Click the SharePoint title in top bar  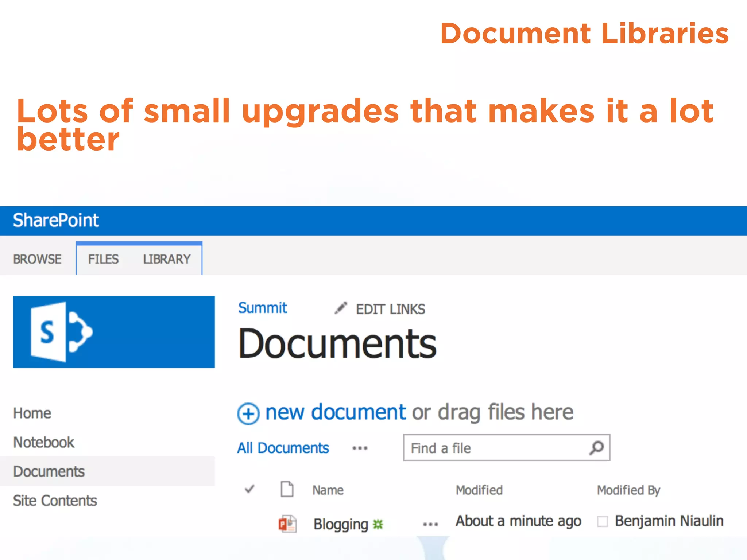pyautogui.click(x=56, y=220)
